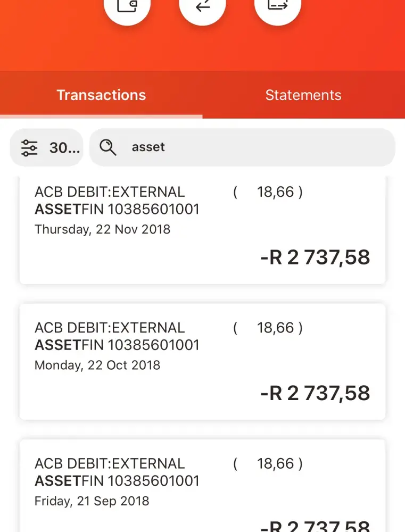Click the -R 2 737,58 amount for October
Image resolution: width=405 pixels, height=532 pixels.
click(315, 393)
